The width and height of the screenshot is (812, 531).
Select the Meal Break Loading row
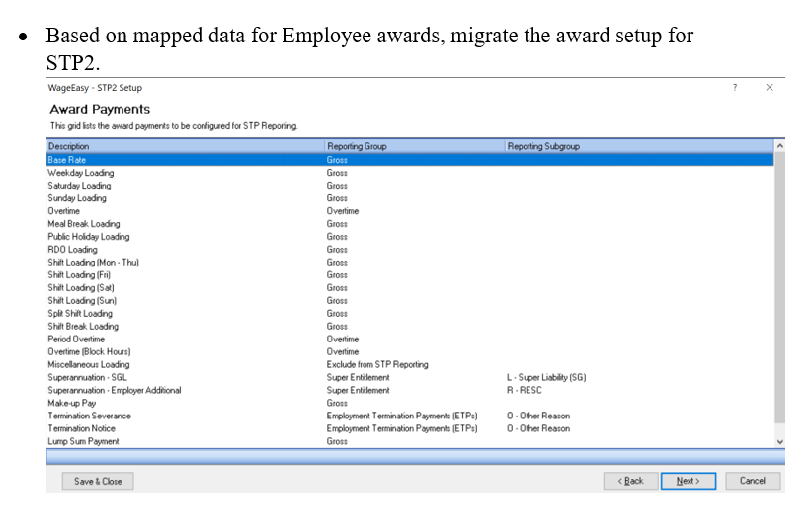(x=410, y=224)
